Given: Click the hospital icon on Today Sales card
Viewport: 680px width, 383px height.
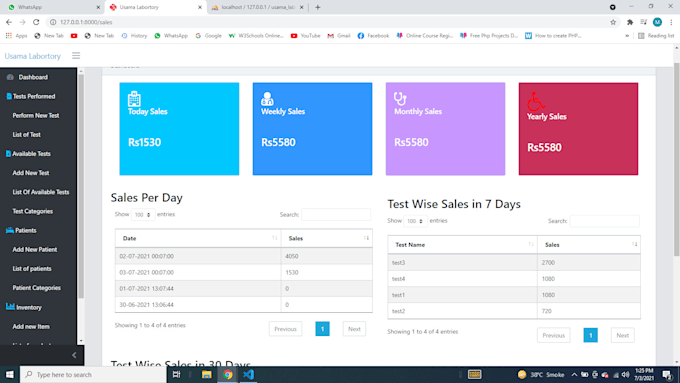Looking at the screenshot, I should [134, 99].
